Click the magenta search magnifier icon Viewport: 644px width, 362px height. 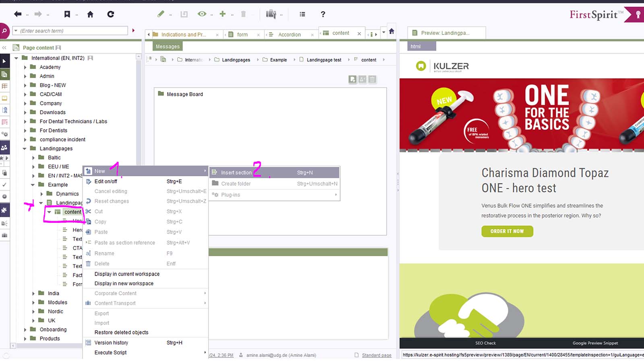[x=4, y=31]
